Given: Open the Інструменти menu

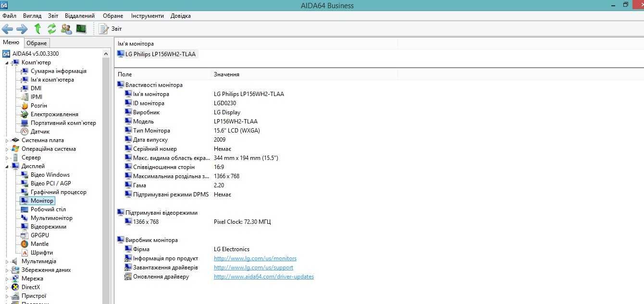Looking at the screenshot, I should coord(147,16).
